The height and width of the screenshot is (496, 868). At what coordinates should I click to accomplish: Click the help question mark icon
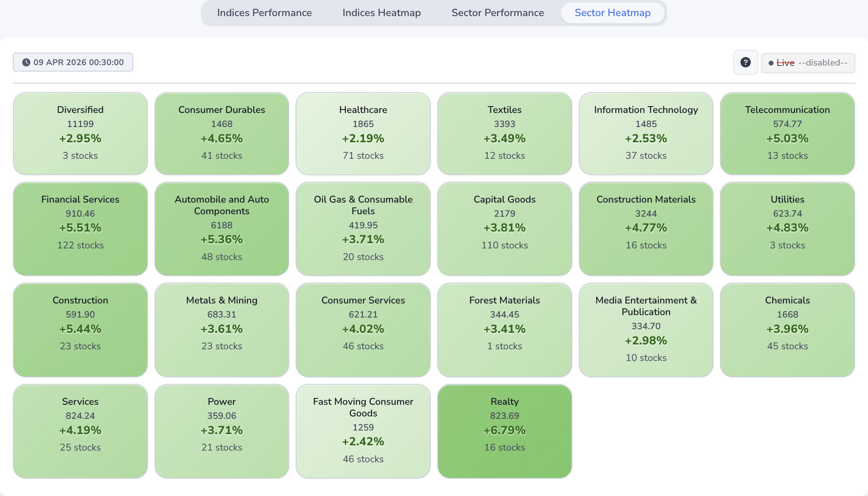[745, 62]
